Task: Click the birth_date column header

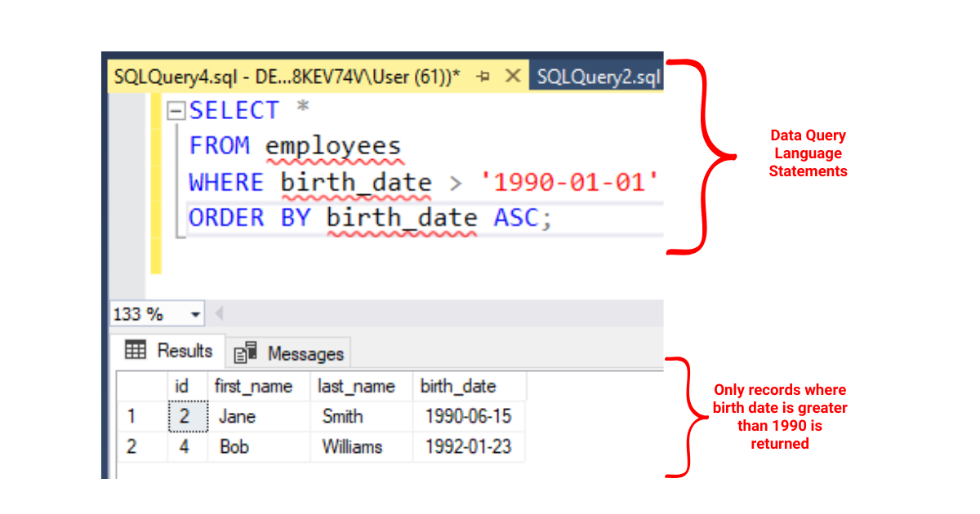Action: pos(469,386)
